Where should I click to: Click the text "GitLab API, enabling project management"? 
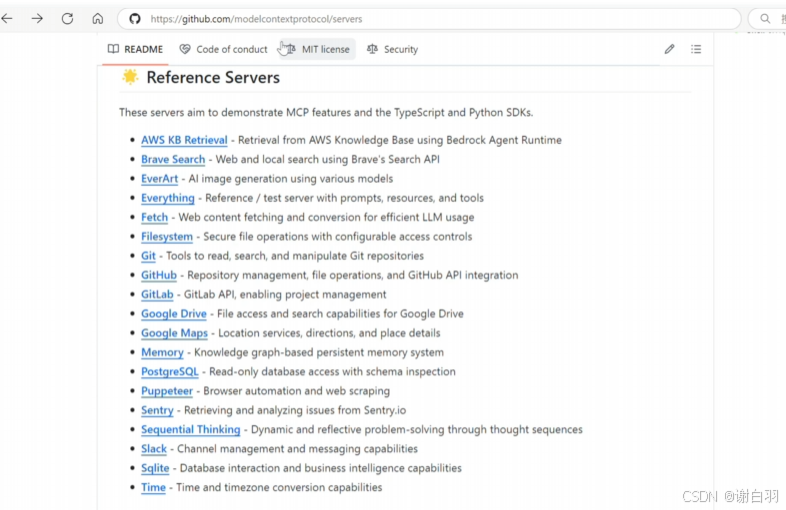click(285, 295)
